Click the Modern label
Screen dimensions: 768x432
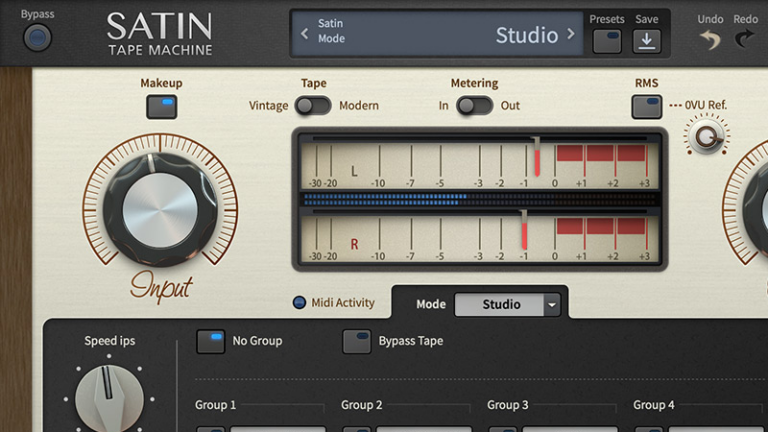pos(359,106)
